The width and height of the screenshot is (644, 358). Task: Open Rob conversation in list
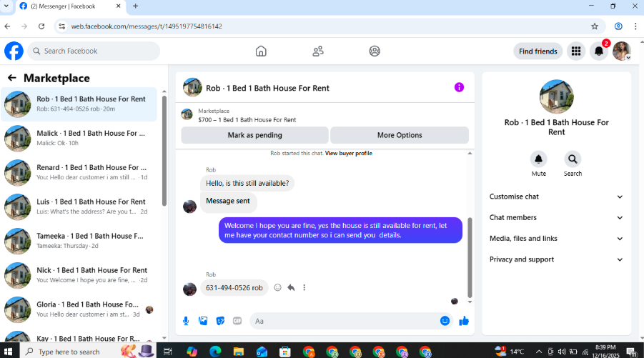pos(79,104)
